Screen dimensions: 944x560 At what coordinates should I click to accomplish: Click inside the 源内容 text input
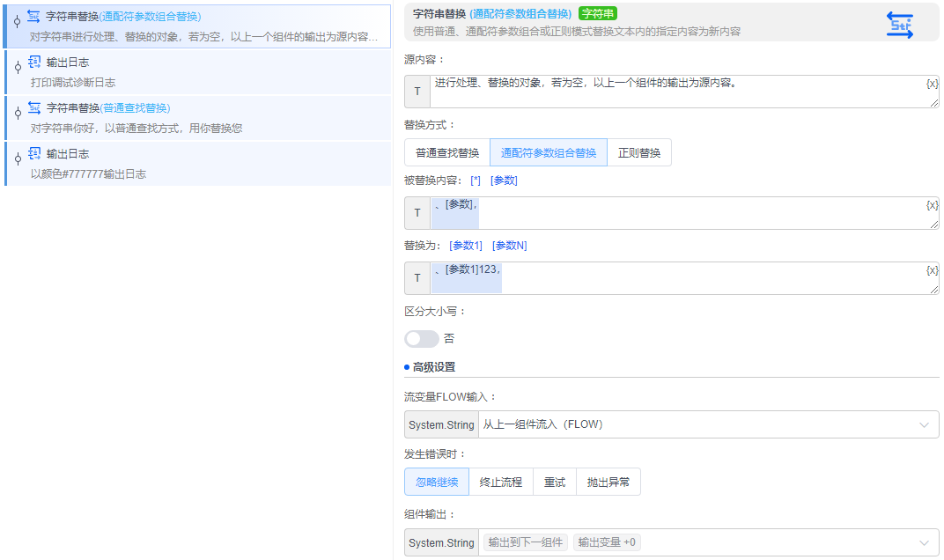click(616, 91)
